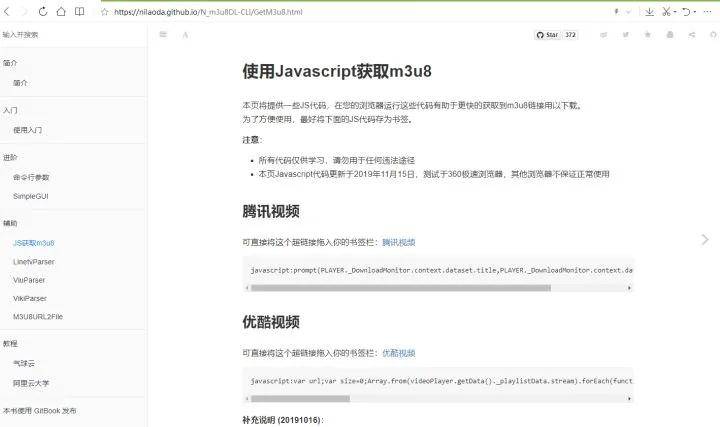Open reading mode book icon
This screenshot has width=720, height=427.
click(x=79, y=12)
